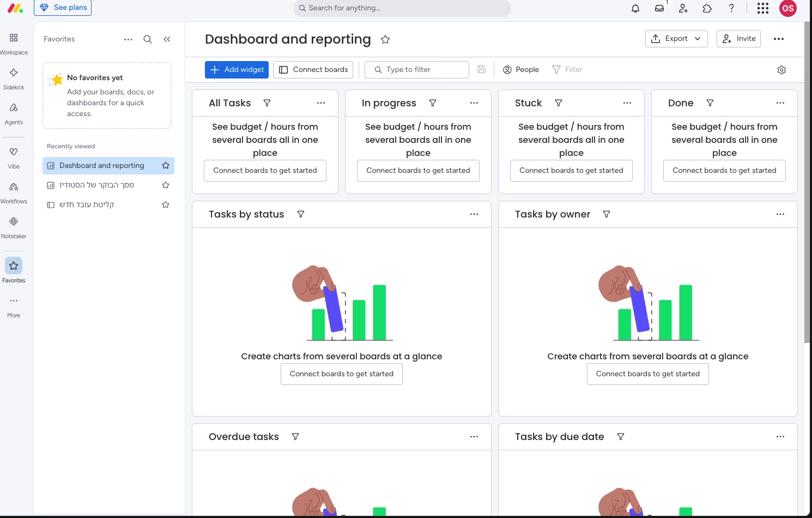Open the Workspace section
The image size is (812, 518).
(x=14, y=44)
